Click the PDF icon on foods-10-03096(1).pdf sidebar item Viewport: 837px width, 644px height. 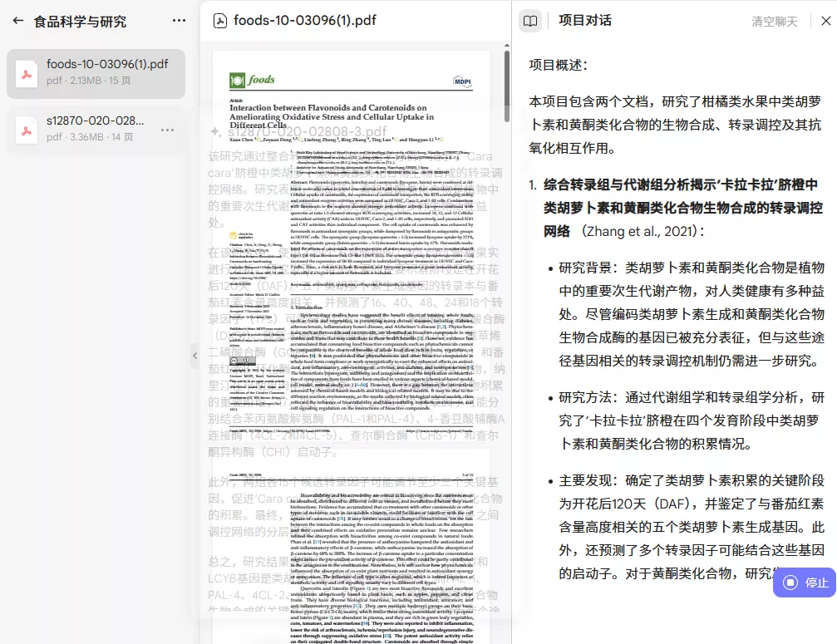coord(27,73)
